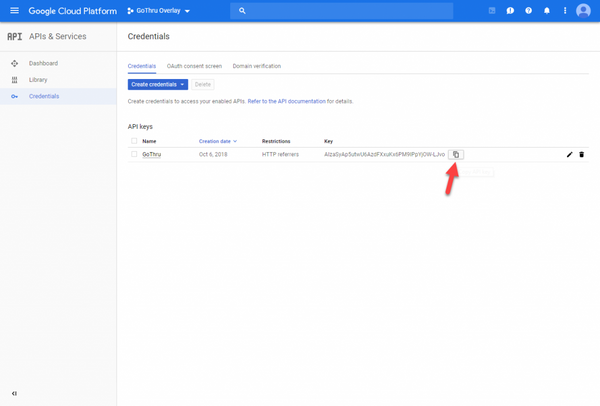Copy the API key with copy icon
This screenshot has width=600, height=406.
coord(456,155)
